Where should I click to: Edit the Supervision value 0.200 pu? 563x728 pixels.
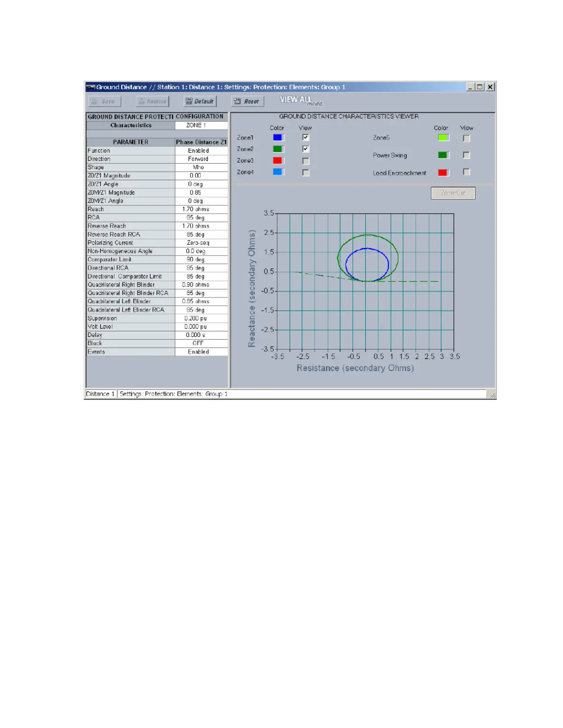[x=201, y=318]
